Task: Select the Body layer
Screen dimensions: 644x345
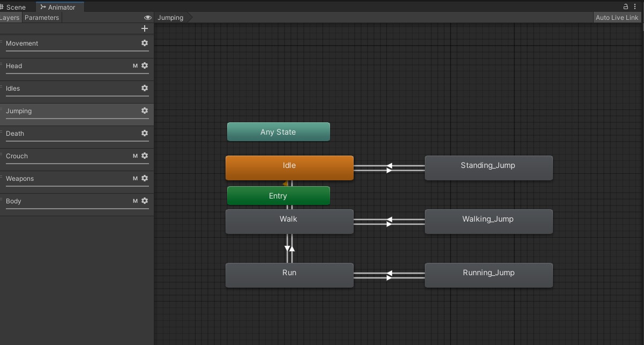Action: click(77, 204)
